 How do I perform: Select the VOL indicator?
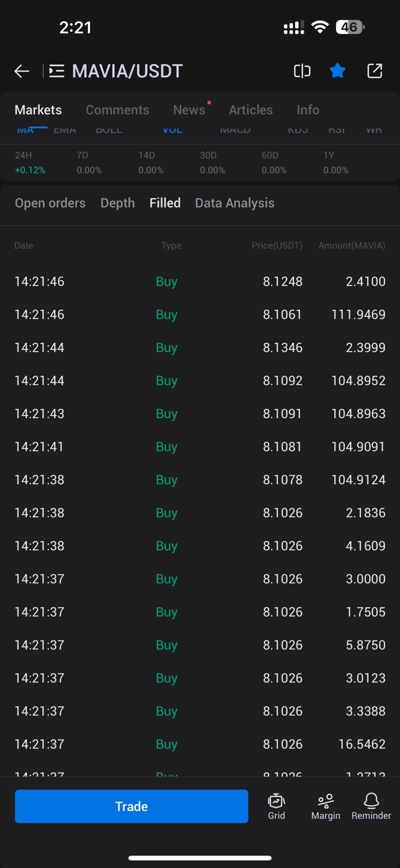tap(172, 130)
